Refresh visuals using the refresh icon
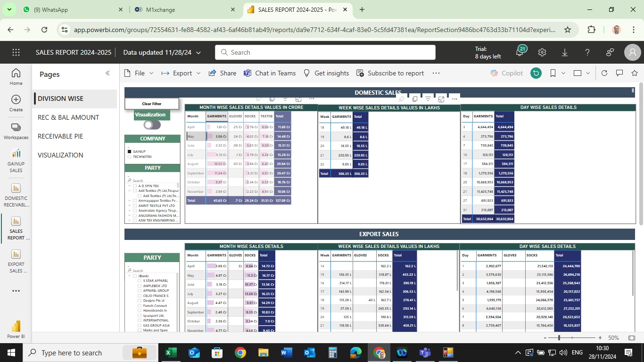The width and height of the screenshot is (644, 362). point(604,73)
